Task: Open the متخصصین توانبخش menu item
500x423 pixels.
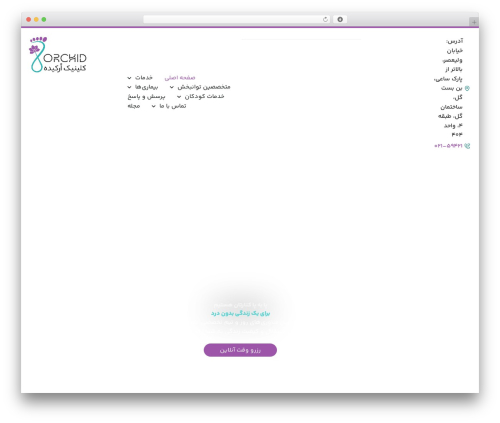Action: point(204,87)
